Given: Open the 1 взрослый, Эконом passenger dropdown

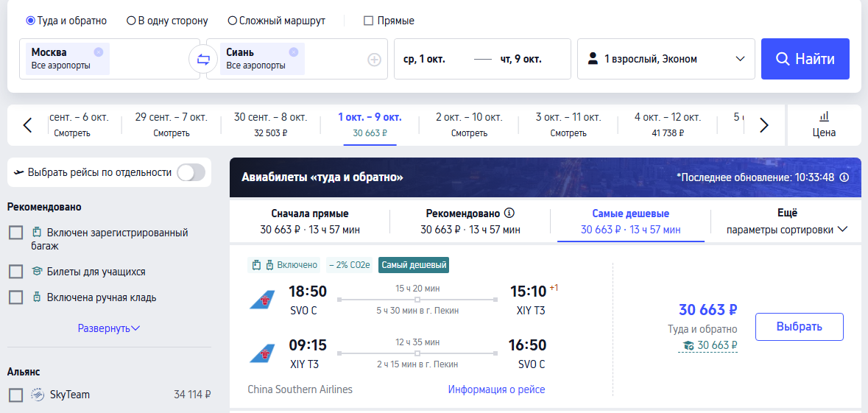Looking at the screenshot, I should [666, 59].
